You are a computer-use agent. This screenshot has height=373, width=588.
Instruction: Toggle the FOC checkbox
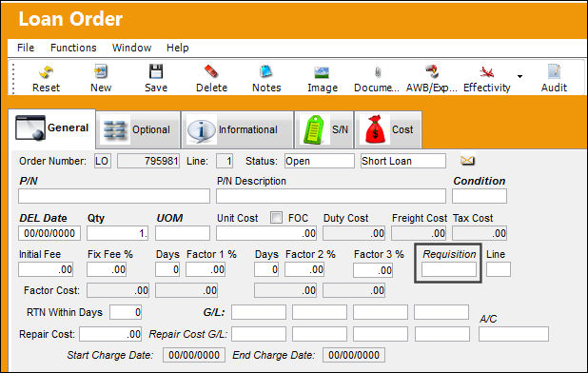pos(276,218)
